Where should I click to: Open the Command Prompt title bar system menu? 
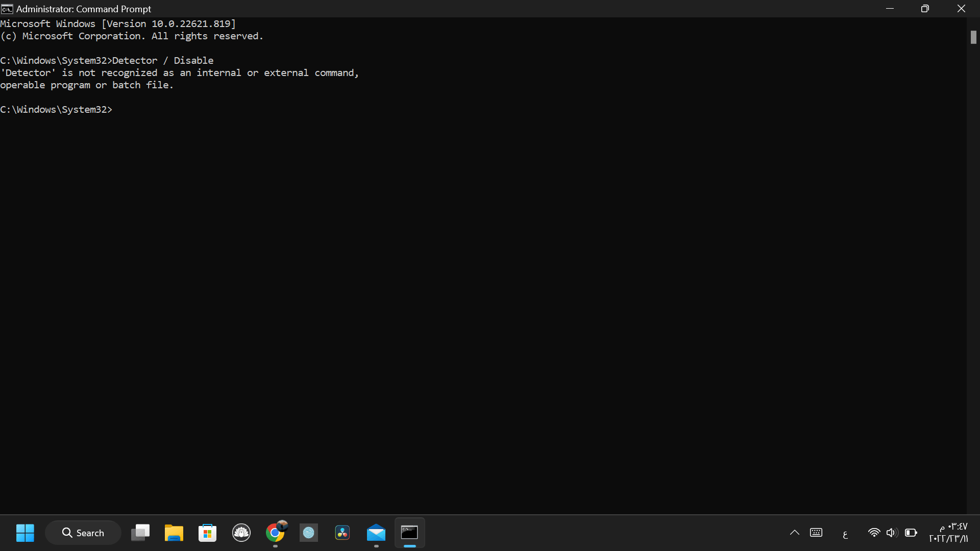(7, 9)
